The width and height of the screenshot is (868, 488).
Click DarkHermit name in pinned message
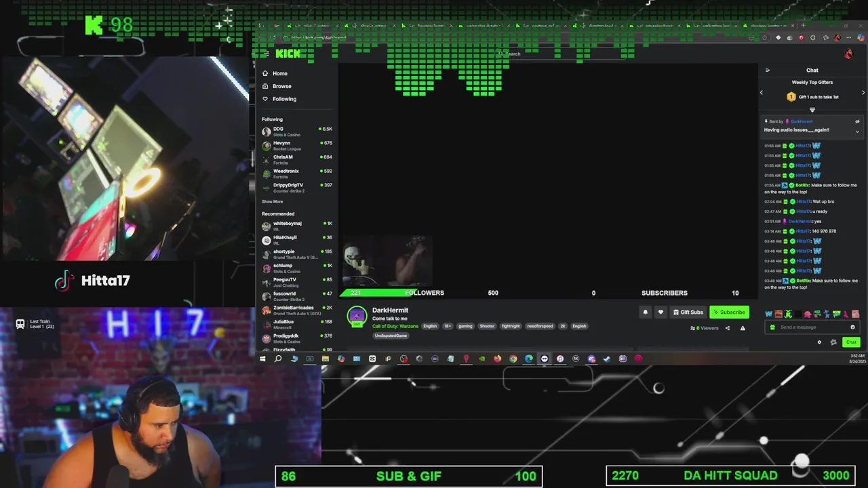pyautogui.click(x=802, y=121)
